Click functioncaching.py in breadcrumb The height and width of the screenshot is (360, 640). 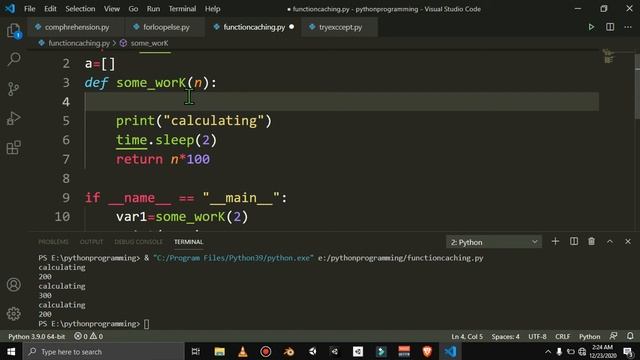pos(79,43)
